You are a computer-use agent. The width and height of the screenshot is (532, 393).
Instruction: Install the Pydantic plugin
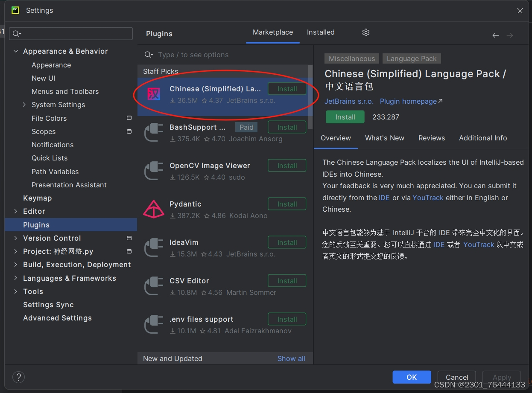pos(287,204)
